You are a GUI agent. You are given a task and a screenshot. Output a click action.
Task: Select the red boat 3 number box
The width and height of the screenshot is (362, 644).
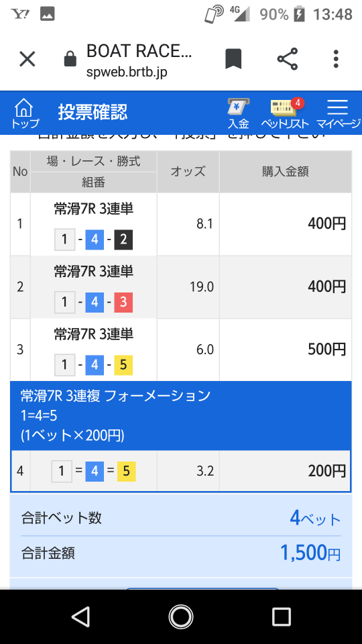click(x=123, y=303)
